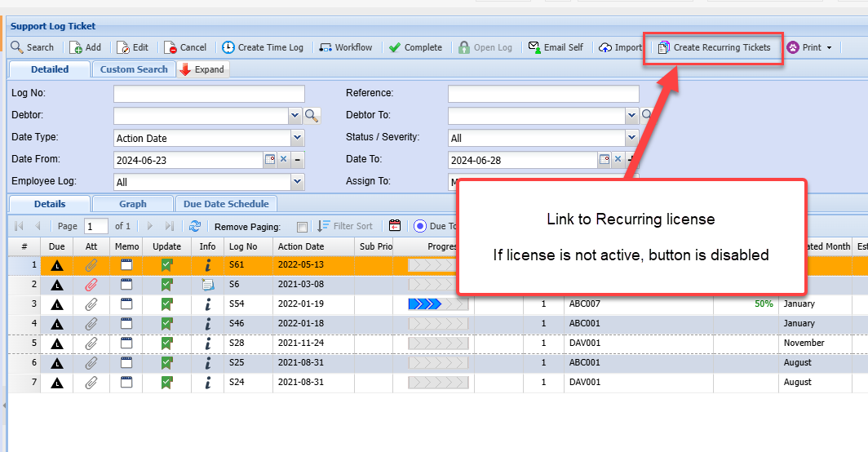Click the update flag icon for S61
The height and width of the screenshot is (452, 868).
pos(166,265)
